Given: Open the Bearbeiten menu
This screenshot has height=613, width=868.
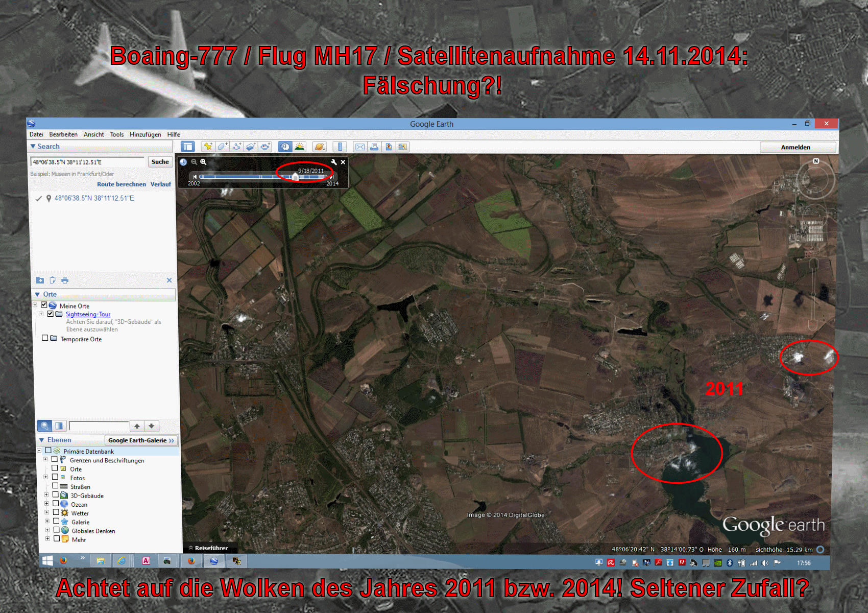Looking at the screenshot, I should pyautogui.click(x=63, y=134).
